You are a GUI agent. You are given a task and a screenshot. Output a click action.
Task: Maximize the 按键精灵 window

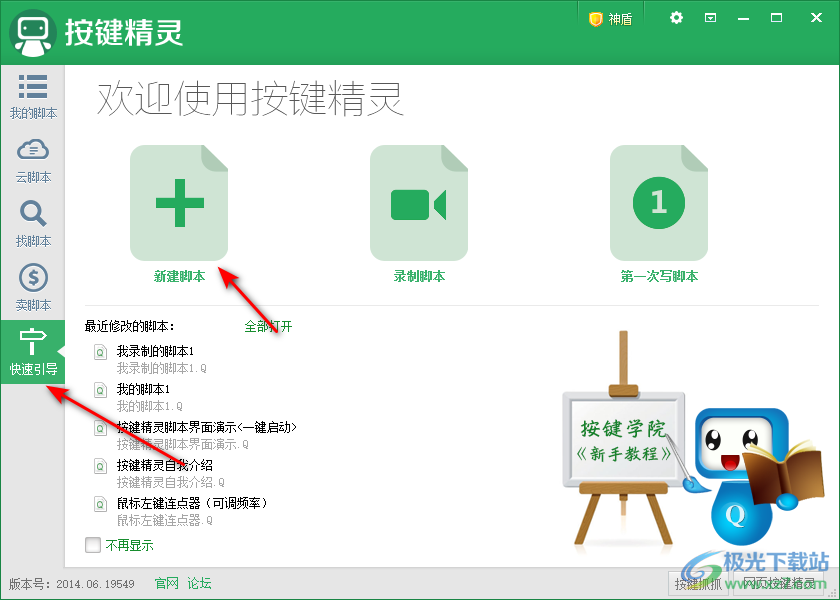[776, 18]
